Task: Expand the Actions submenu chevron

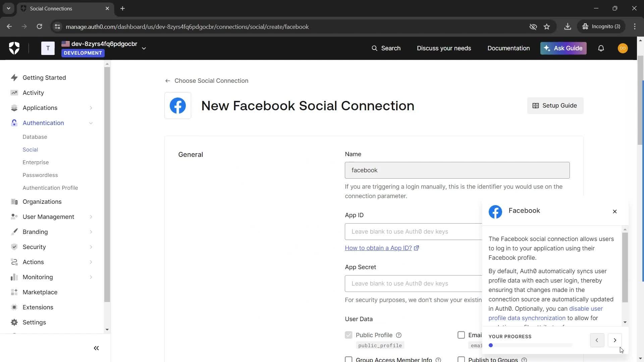Action: 91,262
